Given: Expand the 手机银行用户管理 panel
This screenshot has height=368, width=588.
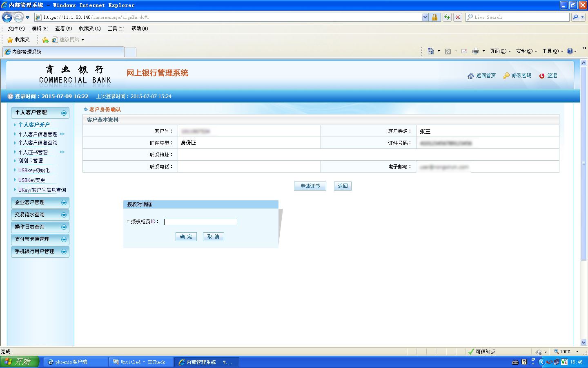Looking at the screenshot, I should point(64,252).
